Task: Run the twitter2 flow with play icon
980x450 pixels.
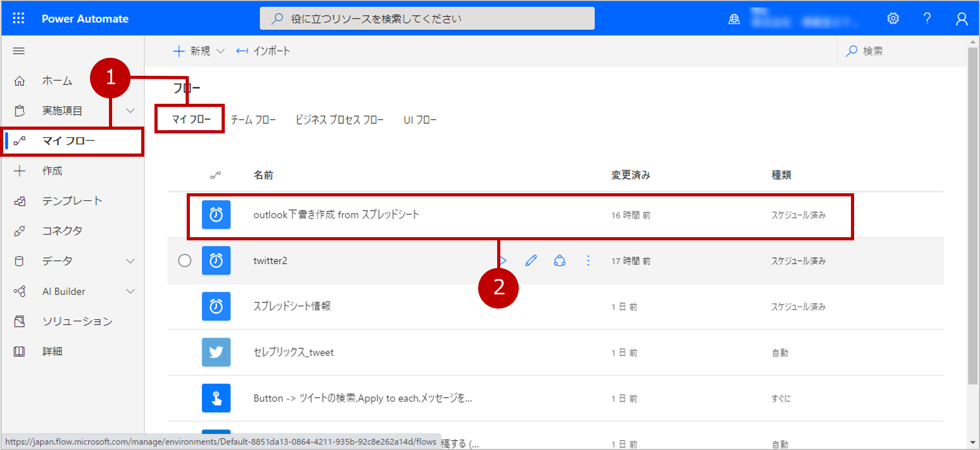Action: coord(503,260)
